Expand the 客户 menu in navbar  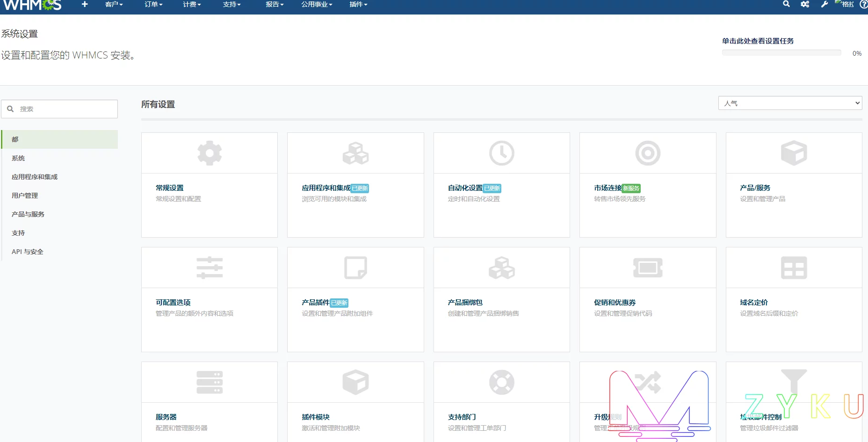point(114,4)
